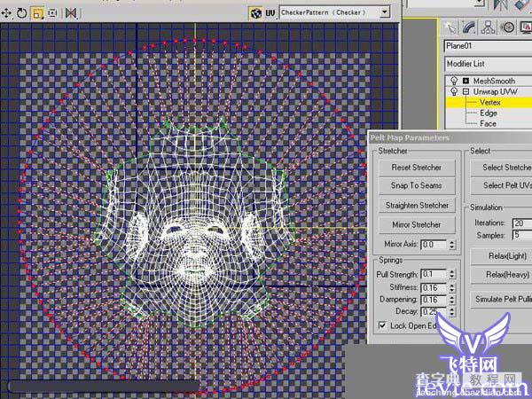
Task: Collapse the Unwrap UVW modifier minus box
Action: pos(465,91)
